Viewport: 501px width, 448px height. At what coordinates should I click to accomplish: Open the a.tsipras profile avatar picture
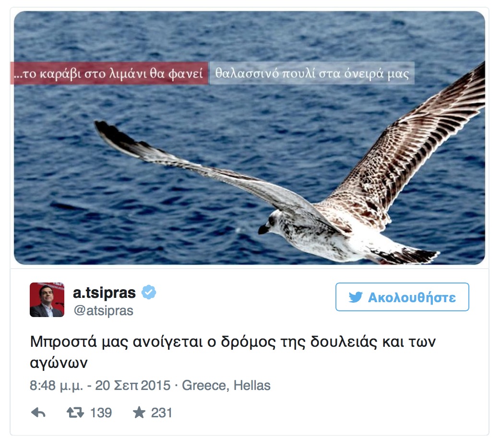[x=47, y=299]
